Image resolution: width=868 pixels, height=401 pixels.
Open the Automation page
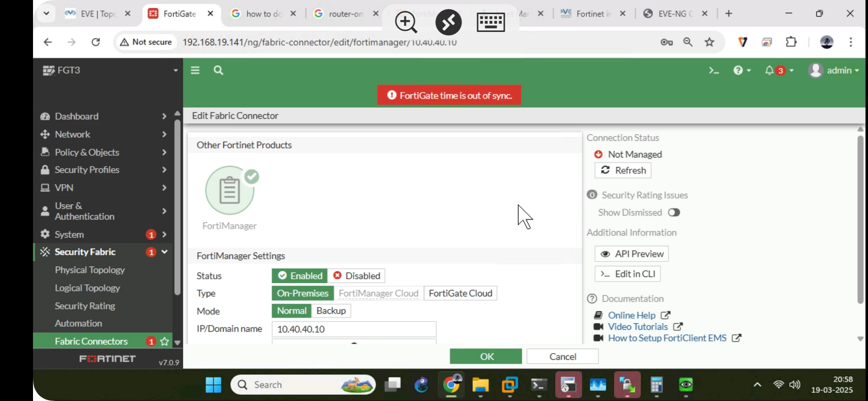click(x=78, y=323)
